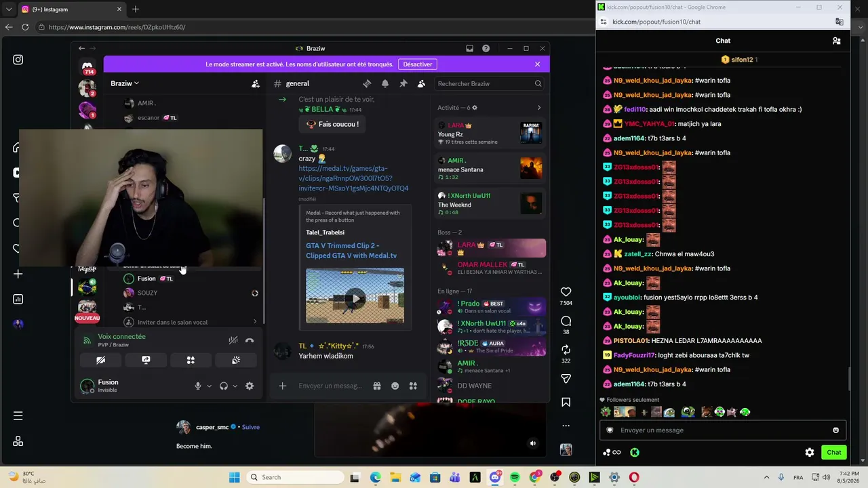
Task: Open emoji picker in Discord message bar
Action: 395,386
